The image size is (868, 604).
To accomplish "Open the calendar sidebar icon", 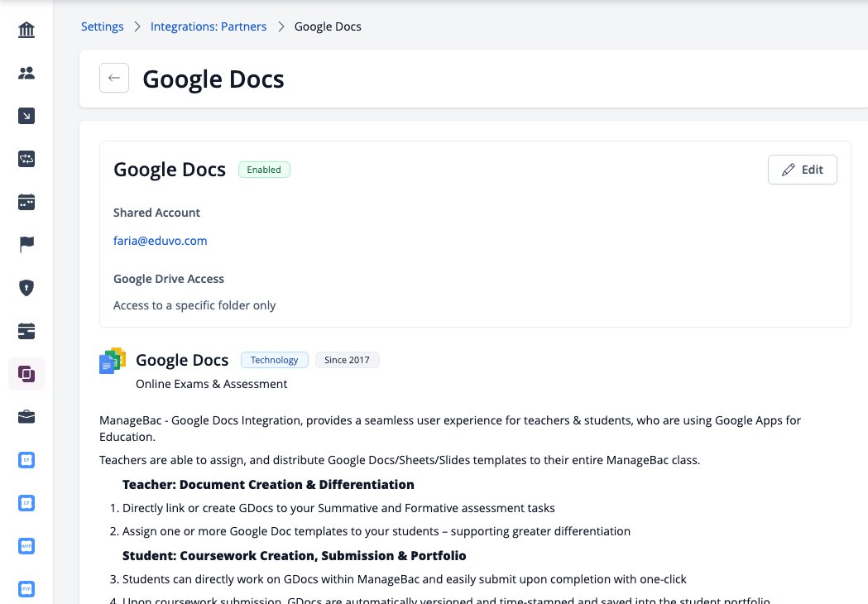I will coord(26,202).
